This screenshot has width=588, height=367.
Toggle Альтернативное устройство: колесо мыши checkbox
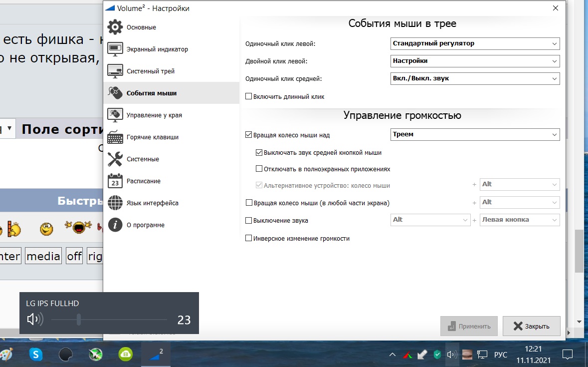[259, 185]
